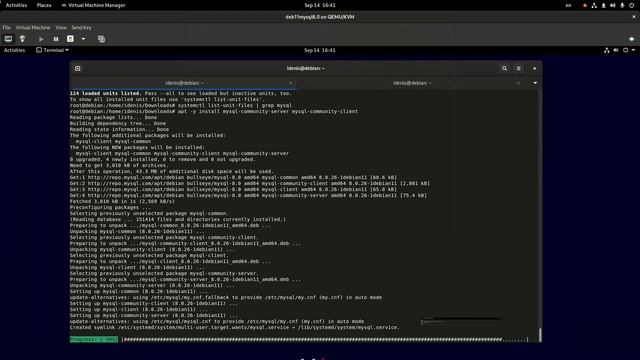Screen dimensions: 640x360
Task: Show virtual hardware details lightbulb icon
Action: tap(22, 39)
